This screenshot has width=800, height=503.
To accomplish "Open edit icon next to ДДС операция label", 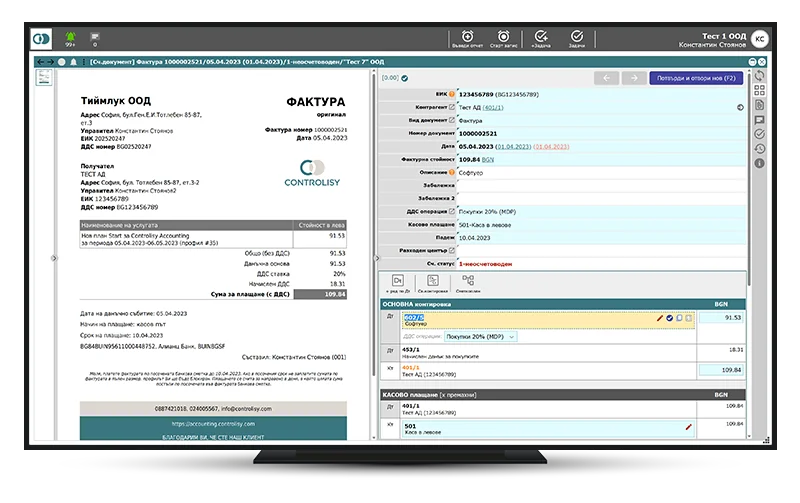I will click(452, 211).
